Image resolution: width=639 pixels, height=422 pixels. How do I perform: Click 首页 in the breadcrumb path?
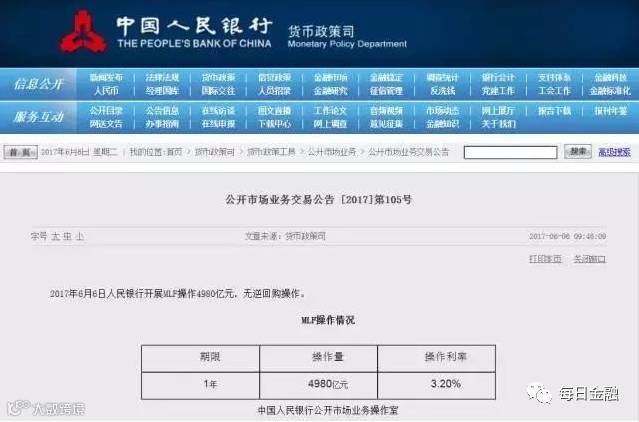174,152
